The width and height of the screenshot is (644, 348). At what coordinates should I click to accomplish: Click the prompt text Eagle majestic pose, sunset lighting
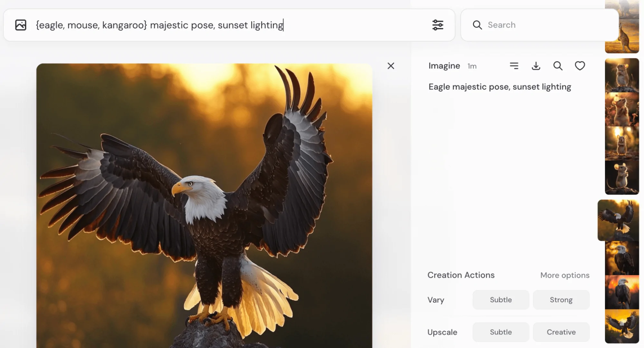(x=499, y=87)
